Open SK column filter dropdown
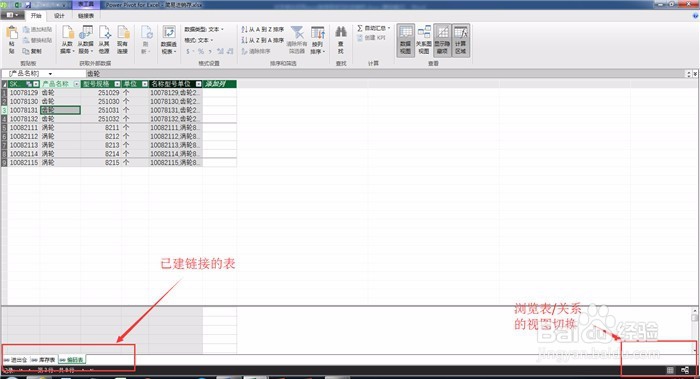 pos(36,84)
